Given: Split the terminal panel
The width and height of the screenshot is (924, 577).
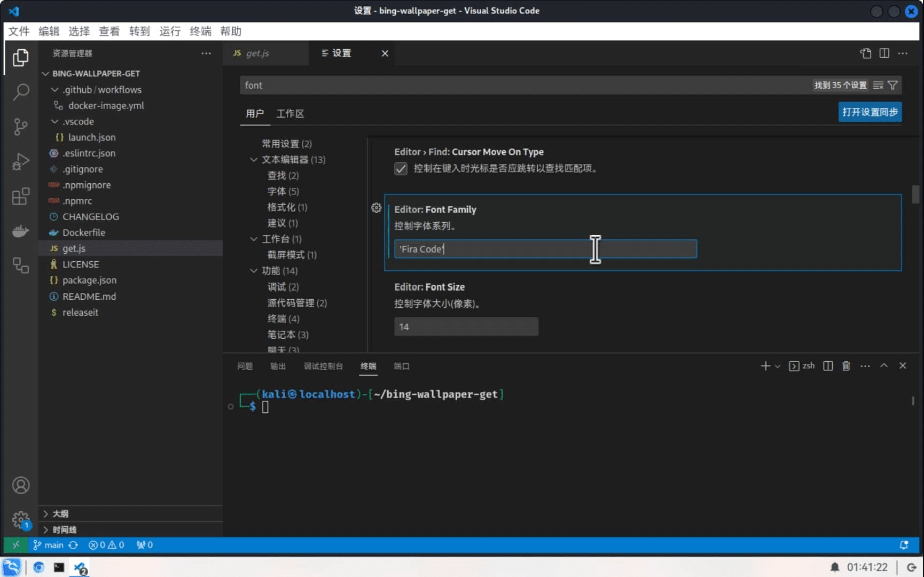Looking at the screenshot, I should point(828,365).
